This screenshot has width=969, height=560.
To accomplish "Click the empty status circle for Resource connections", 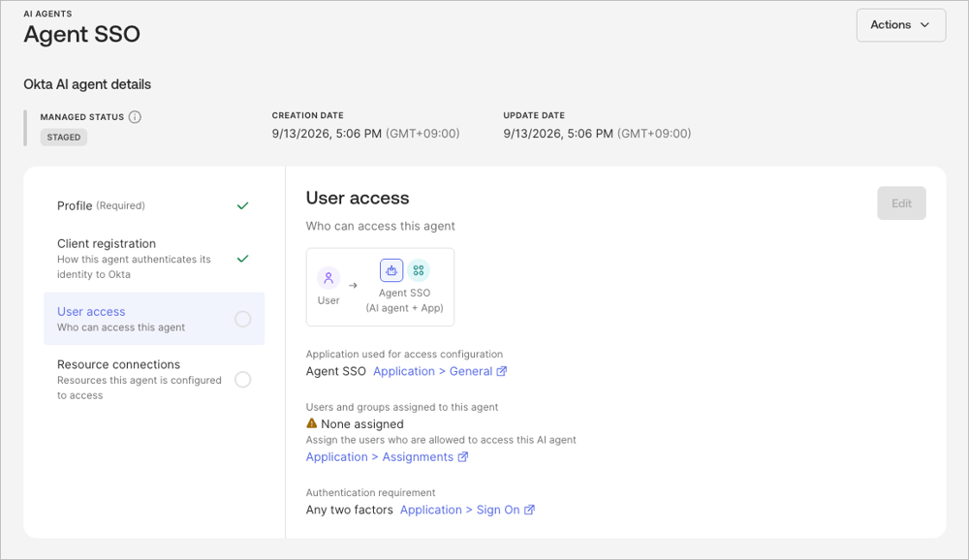I will click(x=243, y=380).
